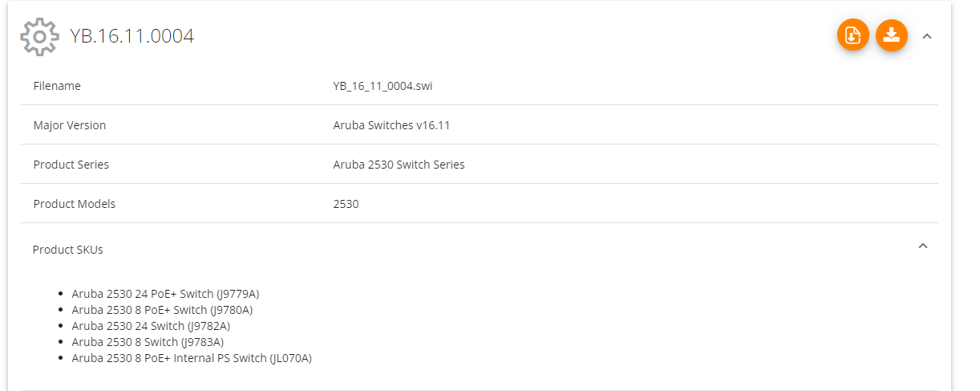
Task: Click the Aruba 2530 24 PoE+ Switch (J9779A) entry
Action: (165, 294)
